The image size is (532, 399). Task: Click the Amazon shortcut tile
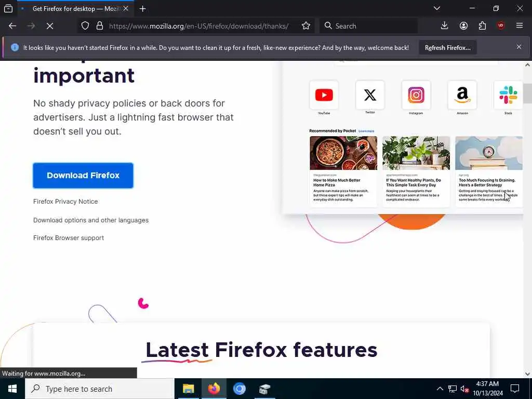(462, 95)
